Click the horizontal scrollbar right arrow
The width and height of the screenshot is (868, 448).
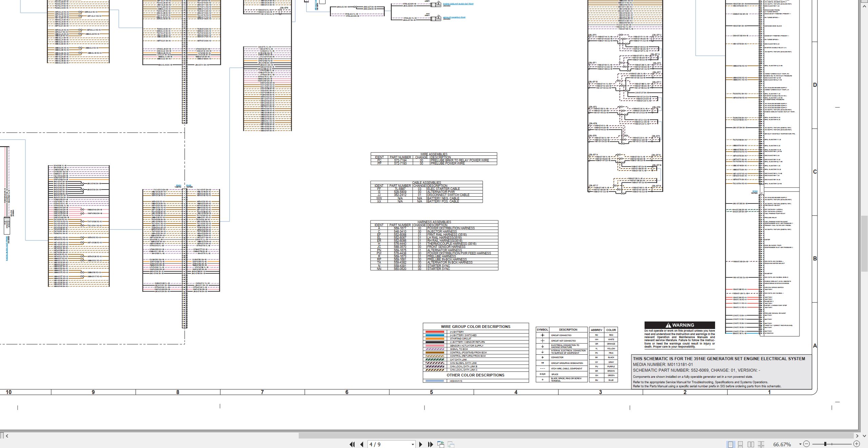tap(857, 436)
